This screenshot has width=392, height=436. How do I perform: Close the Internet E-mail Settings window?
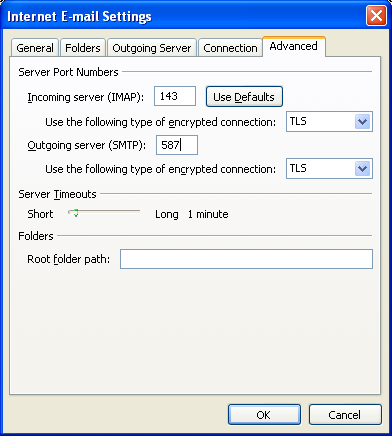[x=376, y=16]
